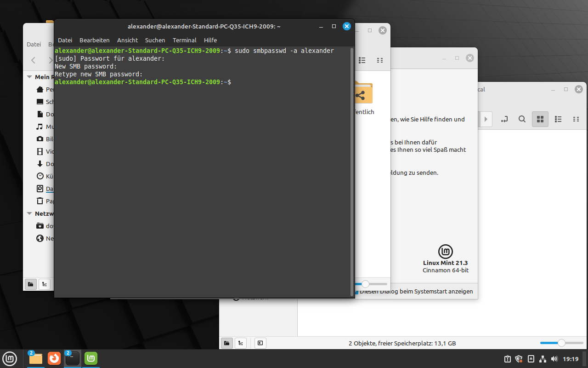Open the exclamation clipboard tray icon
The image size is (588, 368).
point(507,359)
